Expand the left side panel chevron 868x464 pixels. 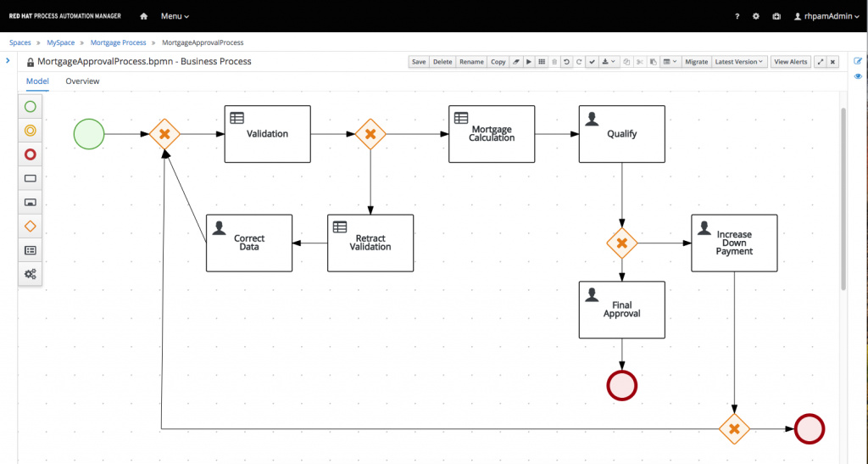click(x=8, y=61)
